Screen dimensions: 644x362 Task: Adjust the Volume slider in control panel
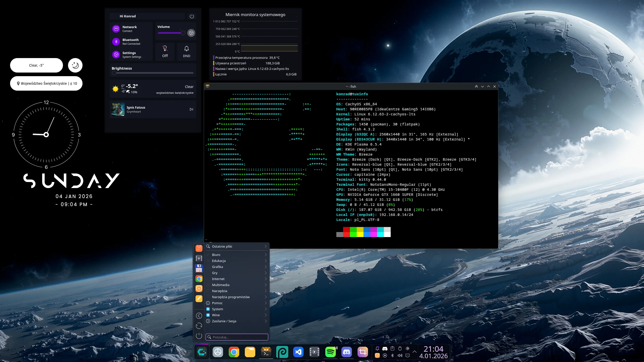[172, 33]
